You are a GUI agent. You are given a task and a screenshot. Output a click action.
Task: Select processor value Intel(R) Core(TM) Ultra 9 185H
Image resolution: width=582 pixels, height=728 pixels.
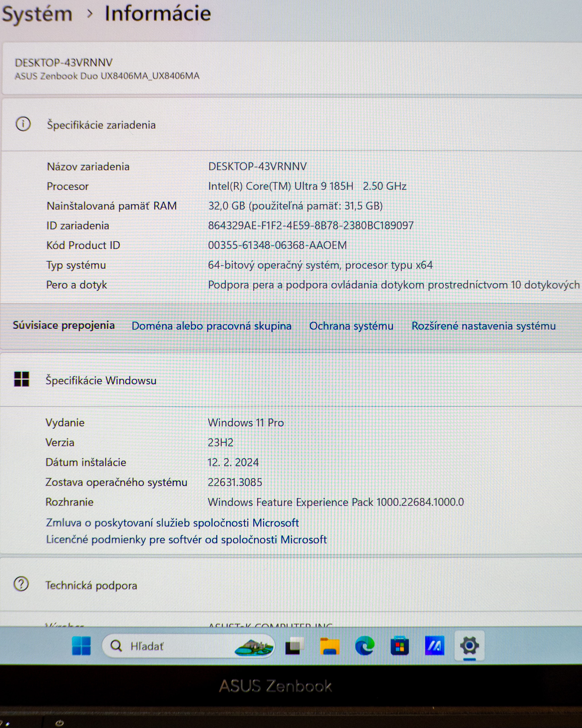pyautogui.click(x=281, y=186)
